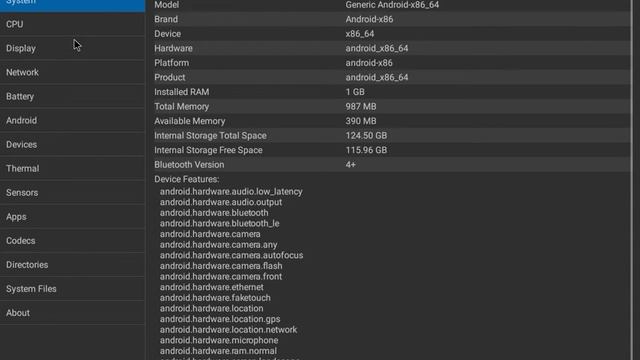The height and width of the screenshot is (360, 640).
Task: Click the android.hardware.location entry
Action: 211,309
